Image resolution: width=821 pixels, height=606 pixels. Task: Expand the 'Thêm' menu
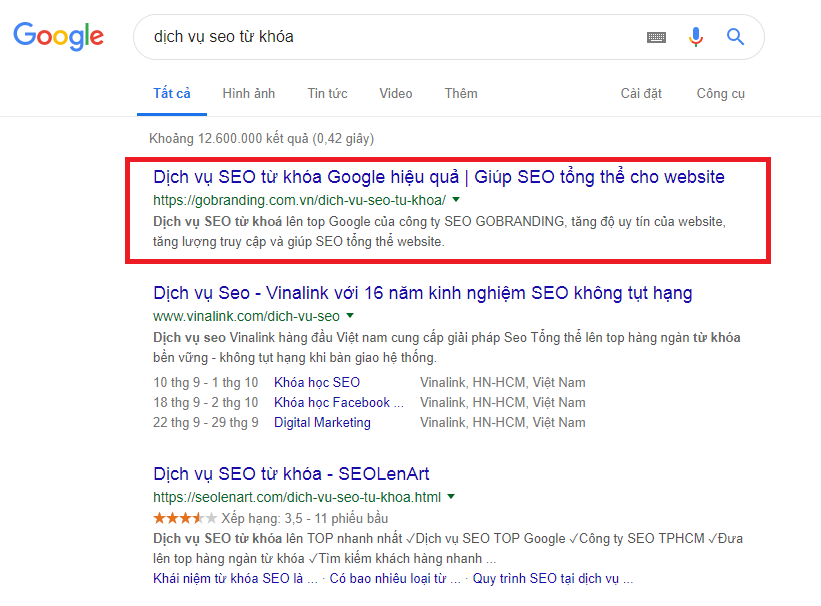point(461,93)
